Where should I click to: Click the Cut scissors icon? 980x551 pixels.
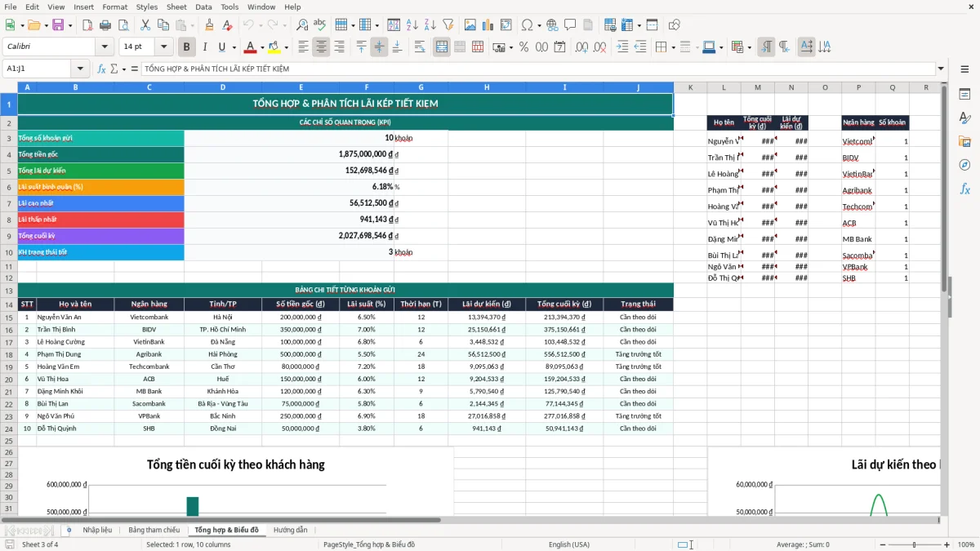145,25
